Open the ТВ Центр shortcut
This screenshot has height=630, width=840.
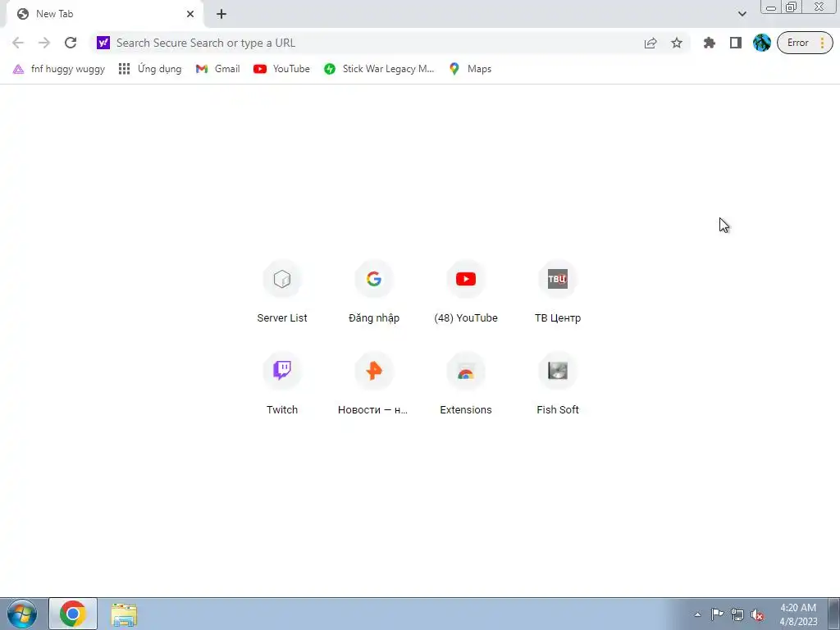558,293
